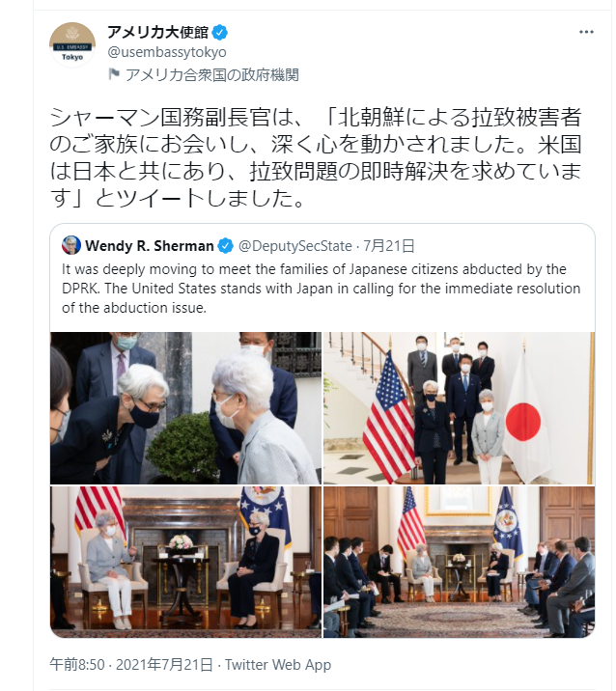This screenshot has height=691, width=616.
Task: Click the main Japanese tweet text
Action: [x=316, y=157]
